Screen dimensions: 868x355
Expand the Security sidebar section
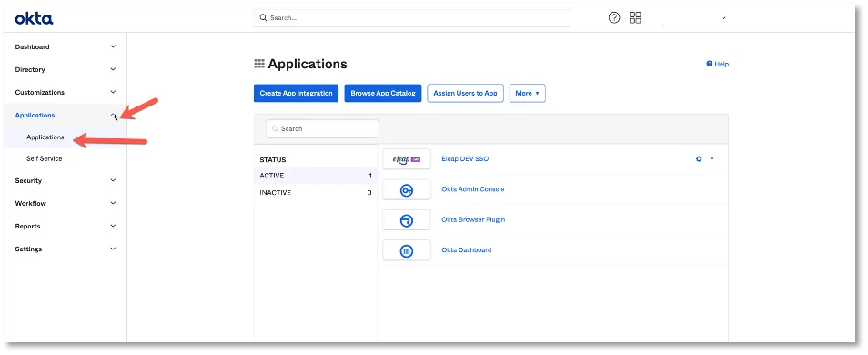click(x=113, y=180)
